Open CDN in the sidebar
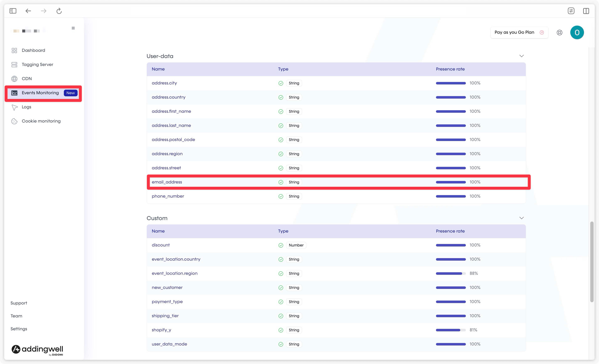Viewport: 599px width, 364px height. pos(27,79)
